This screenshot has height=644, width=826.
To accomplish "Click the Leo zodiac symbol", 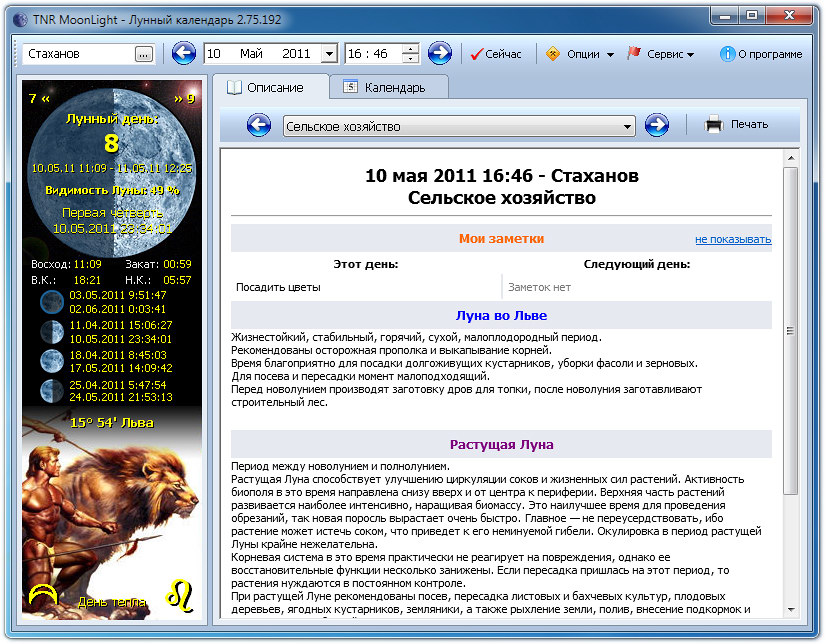I will pos(180,596).
